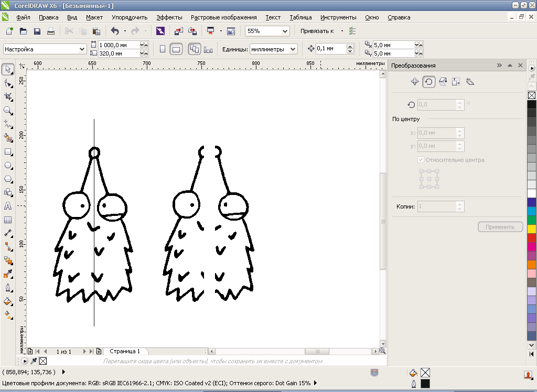This screenshot has height=392, width=537.
Task: Switch to Position tab in Transformations docker
Action: click(415, 81)
